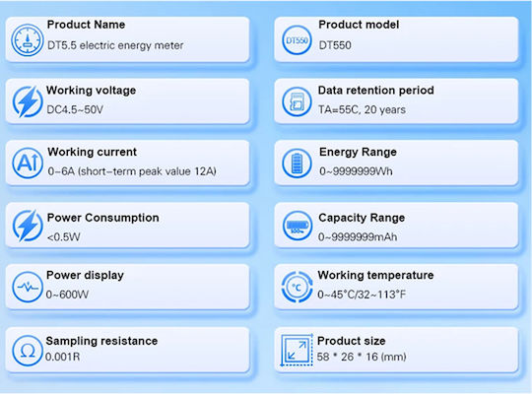532x394 pixels.
Task: Click the gauge icon beside Product Name
Action: point(28,39)
